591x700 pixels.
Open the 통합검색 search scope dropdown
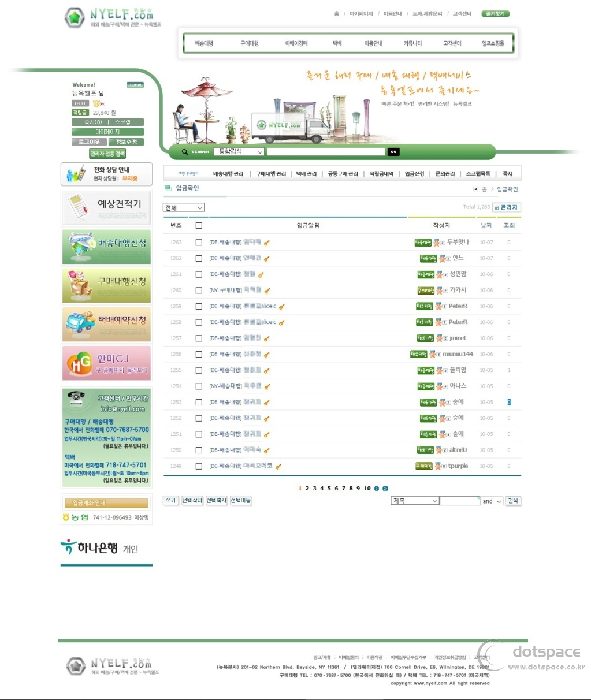point(239,152)
